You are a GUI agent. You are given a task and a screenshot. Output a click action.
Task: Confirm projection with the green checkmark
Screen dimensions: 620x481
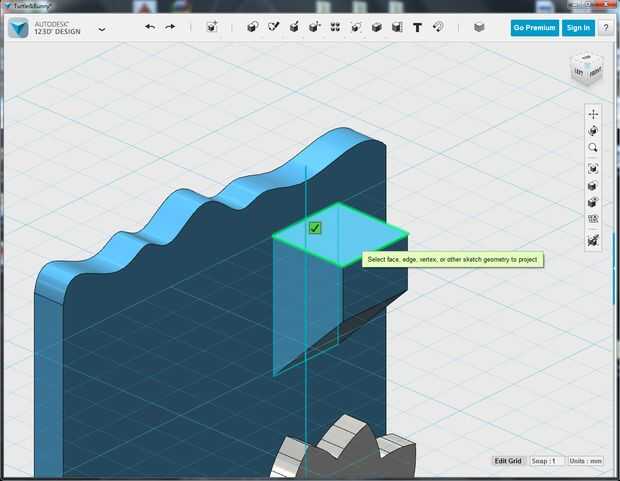tap(315, 228)
